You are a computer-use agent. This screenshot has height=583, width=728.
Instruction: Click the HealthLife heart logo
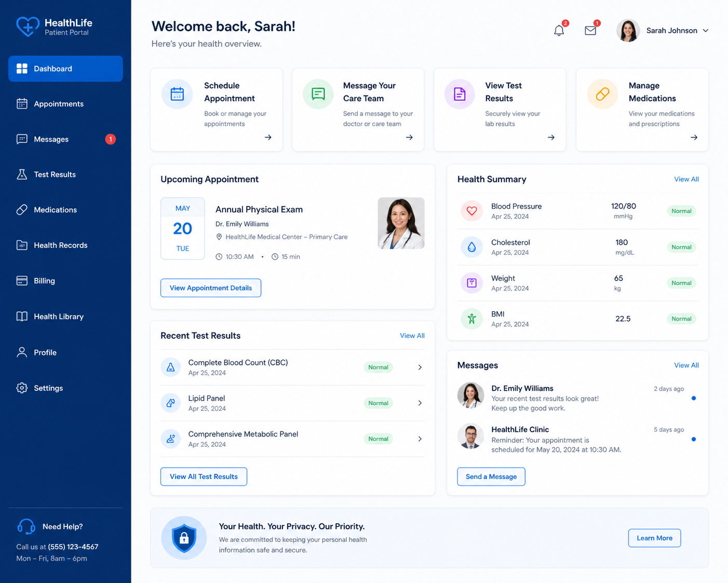coord(28,27)
